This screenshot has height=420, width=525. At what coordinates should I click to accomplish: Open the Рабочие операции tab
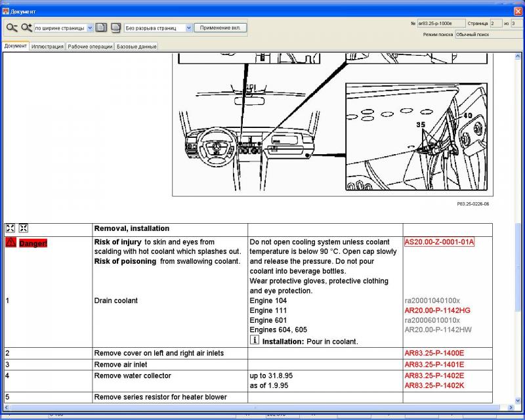pyautogui.click(x=90, y=47)
